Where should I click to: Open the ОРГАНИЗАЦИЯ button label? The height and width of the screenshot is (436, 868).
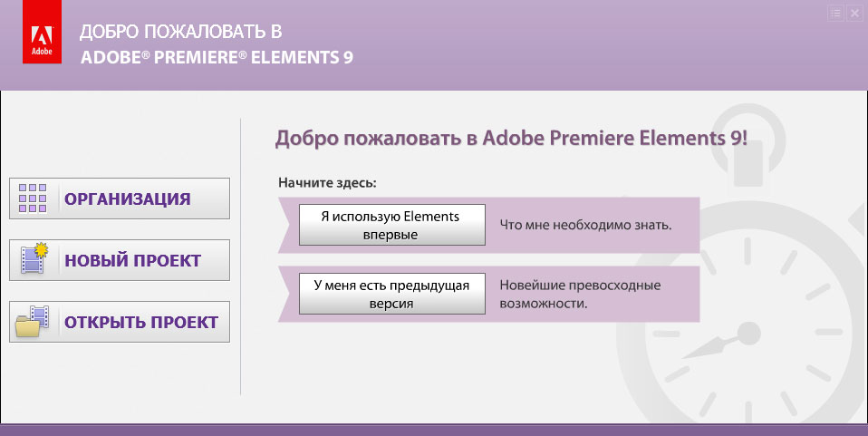tap(127, 199)
